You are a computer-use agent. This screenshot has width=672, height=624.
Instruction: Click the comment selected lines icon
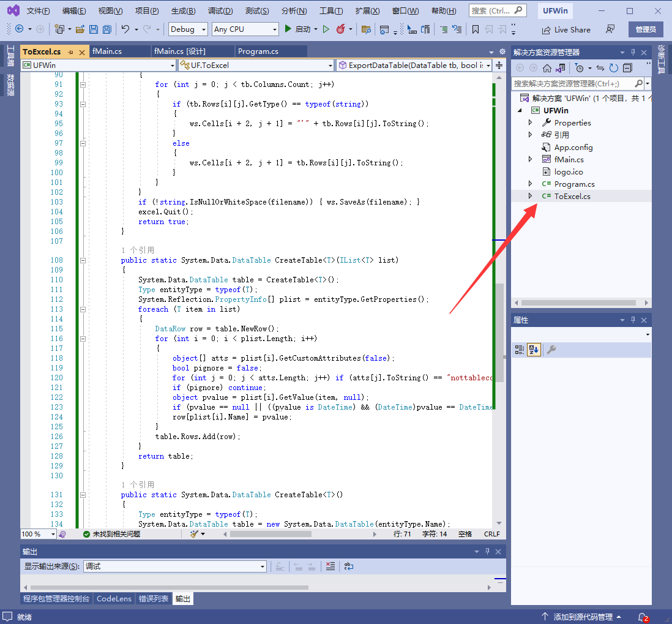444,29
